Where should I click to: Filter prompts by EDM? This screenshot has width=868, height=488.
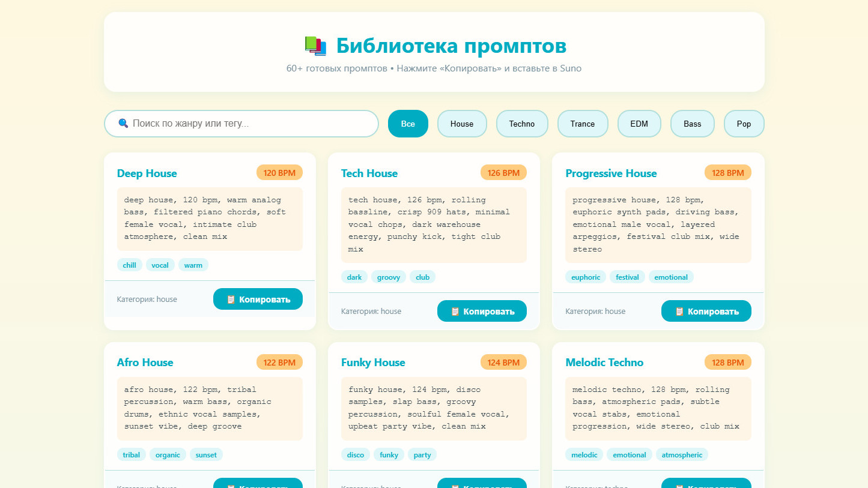639,124
